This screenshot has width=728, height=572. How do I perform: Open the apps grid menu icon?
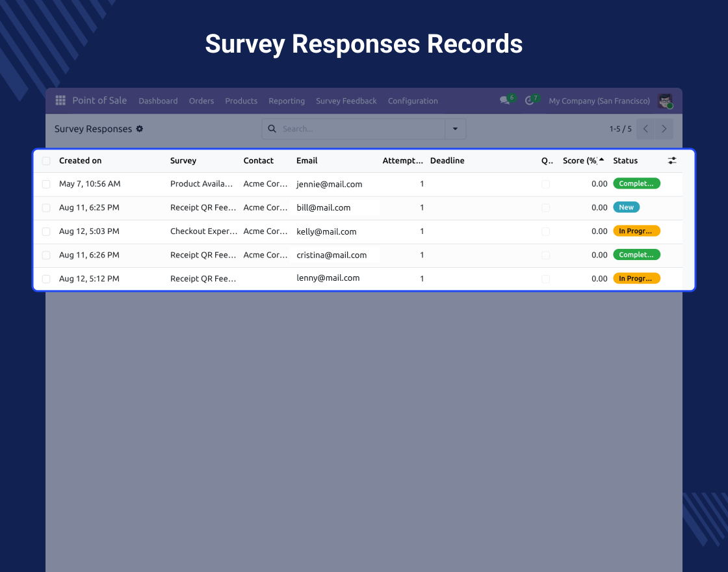pos(60,100)
